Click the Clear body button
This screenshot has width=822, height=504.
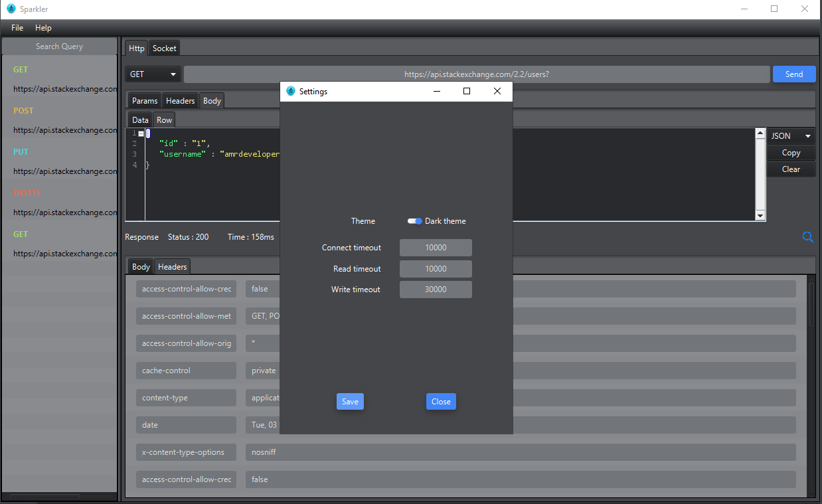pyautogui.click(x=791, y=169)
